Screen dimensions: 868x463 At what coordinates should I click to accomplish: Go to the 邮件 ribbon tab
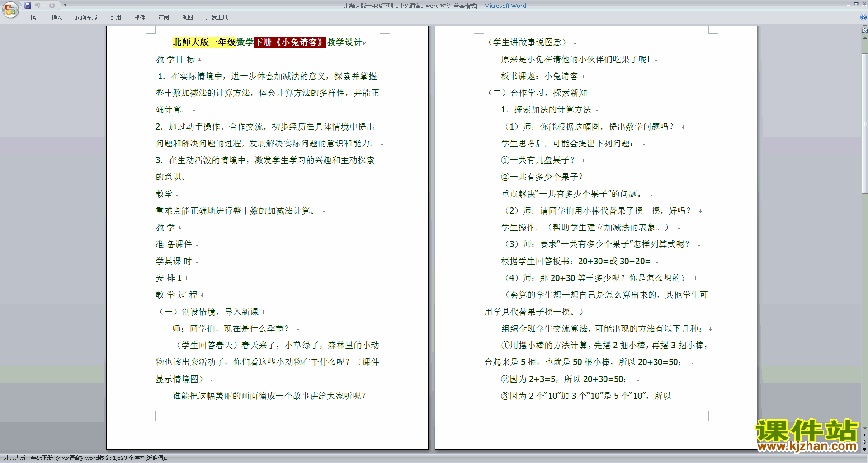[x=140, y=18]
